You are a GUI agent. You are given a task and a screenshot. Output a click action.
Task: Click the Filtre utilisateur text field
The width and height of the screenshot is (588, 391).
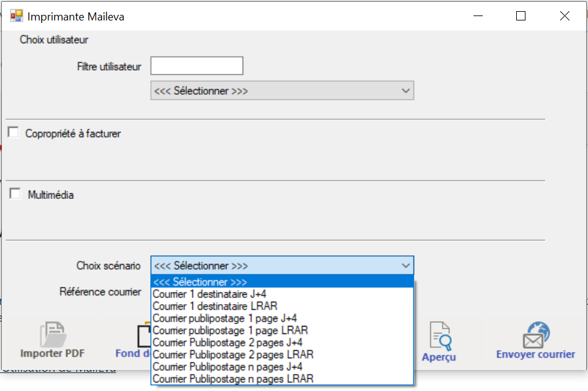197,66
